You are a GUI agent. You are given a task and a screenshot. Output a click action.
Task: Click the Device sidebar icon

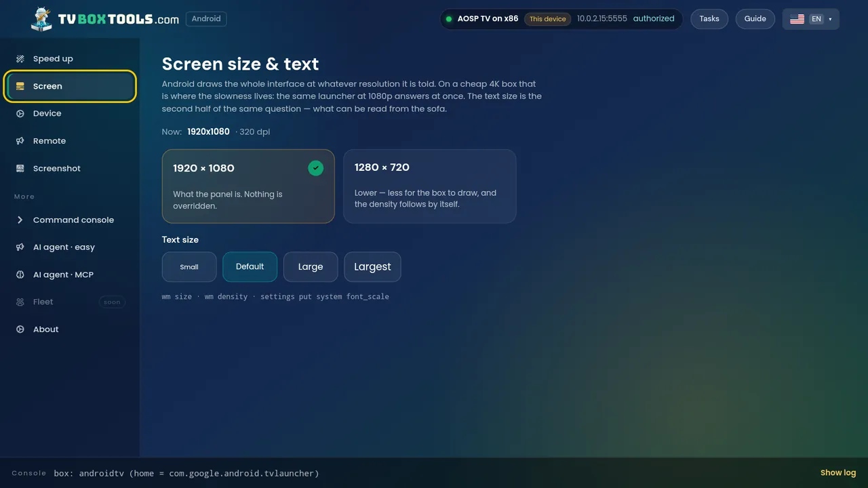(x=20, y=113)
